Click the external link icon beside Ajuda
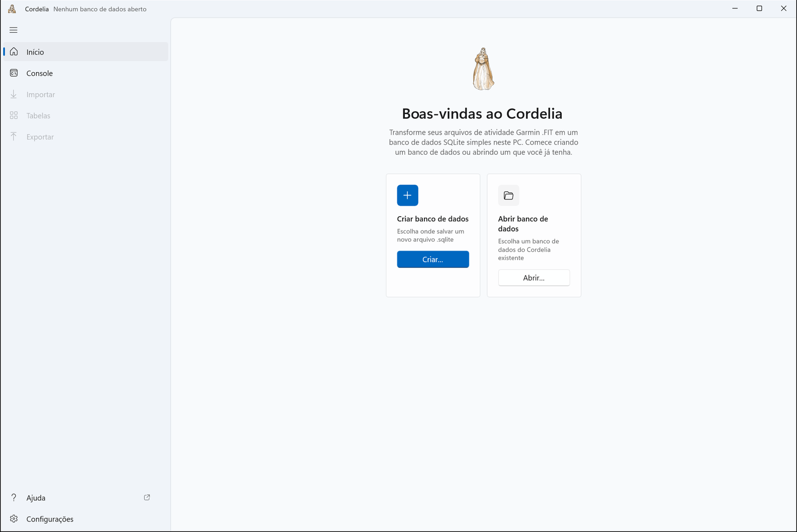797x532 pixels. pos(147,498)
